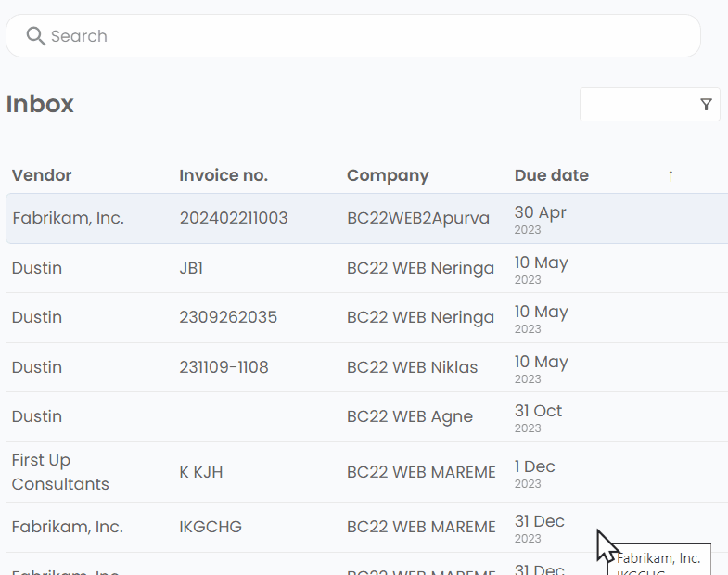Click 31 Dec 2023 in the IKGCHG row
The height and width of the screenshot is (575, 728).
pos(539,529)
